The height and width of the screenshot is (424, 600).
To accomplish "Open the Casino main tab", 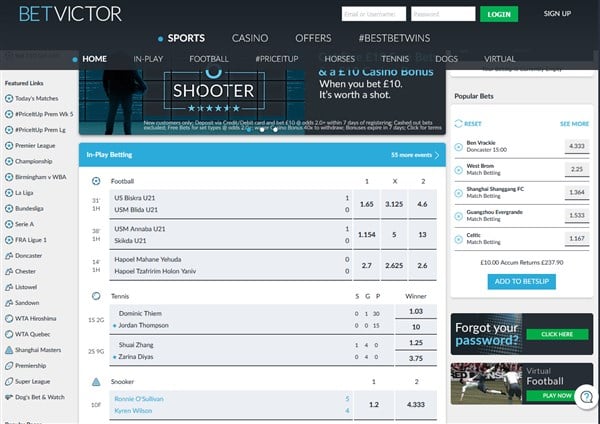I will point(250,38).
